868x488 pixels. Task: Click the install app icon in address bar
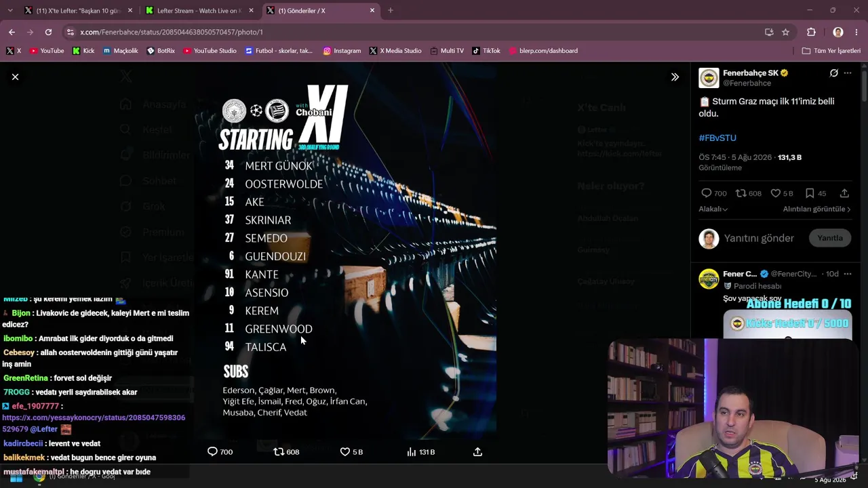[769, 32]
